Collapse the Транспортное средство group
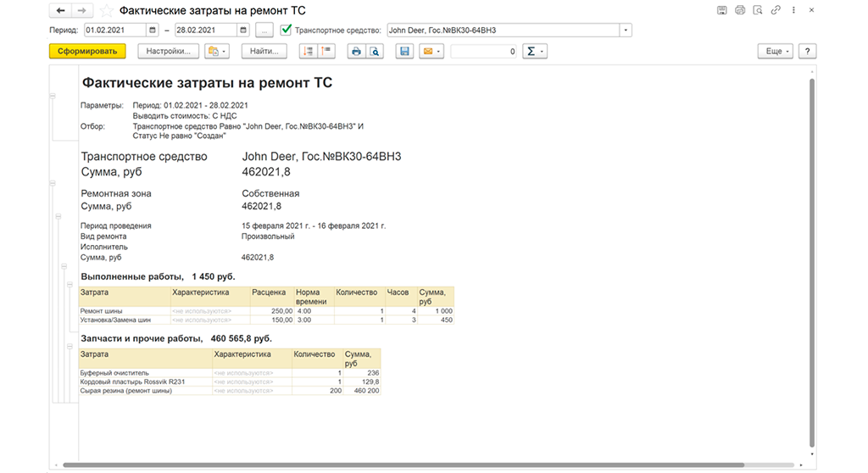This screenshot has width=868, height=473. coord(53,183)
